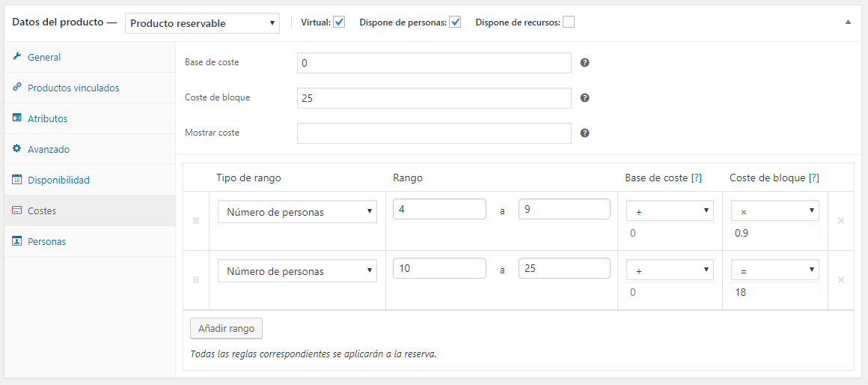
Task: Click the empty Mostrar coste input
Action: tap(434, 133)
